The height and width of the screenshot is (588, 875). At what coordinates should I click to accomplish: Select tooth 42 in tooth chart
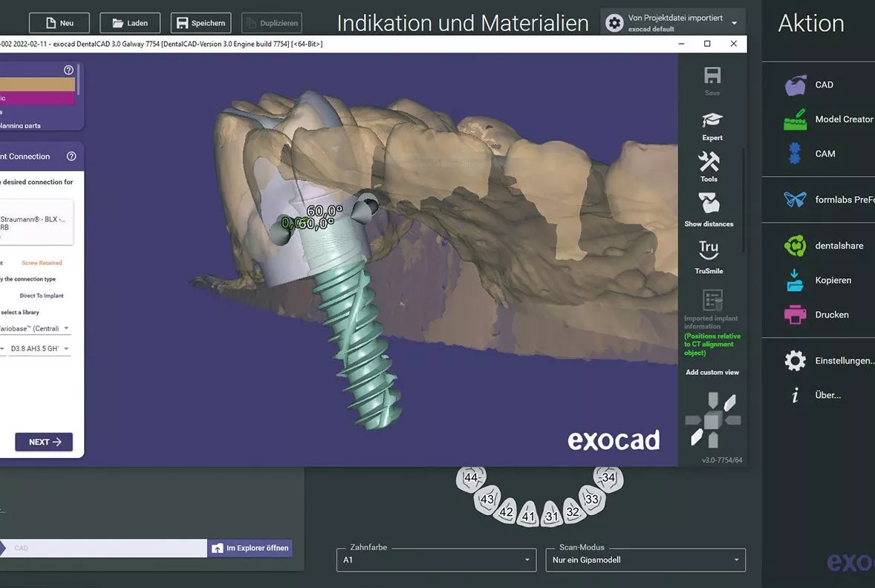coord(506,512)
